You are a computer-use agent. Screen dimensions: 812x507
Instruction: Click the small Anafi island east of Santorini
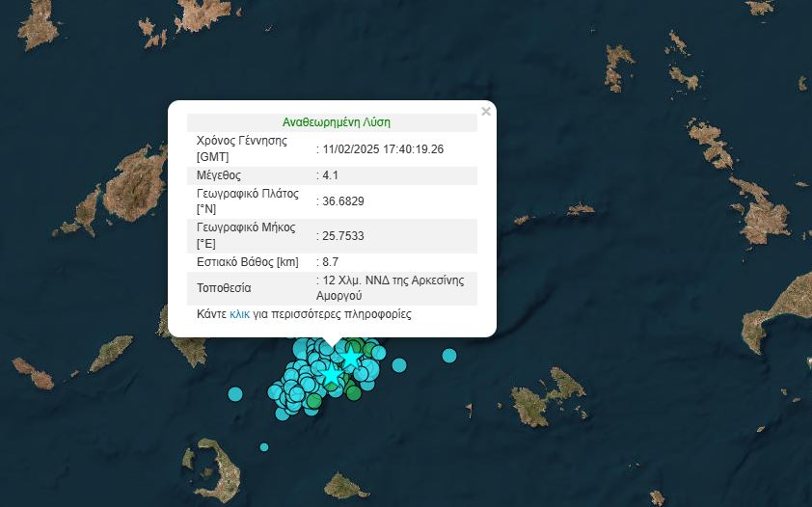(x=345, y=484)
